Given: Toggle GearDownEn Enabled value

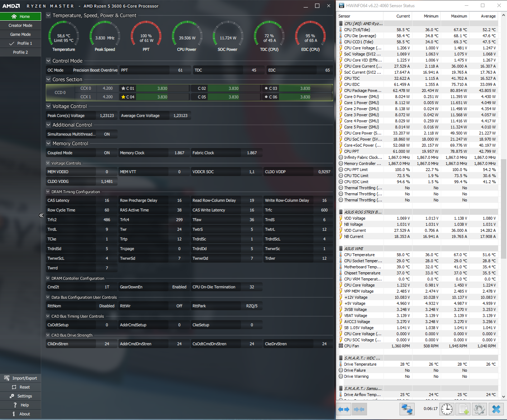Looking at the screenshot, I should (x=179, y=287).
